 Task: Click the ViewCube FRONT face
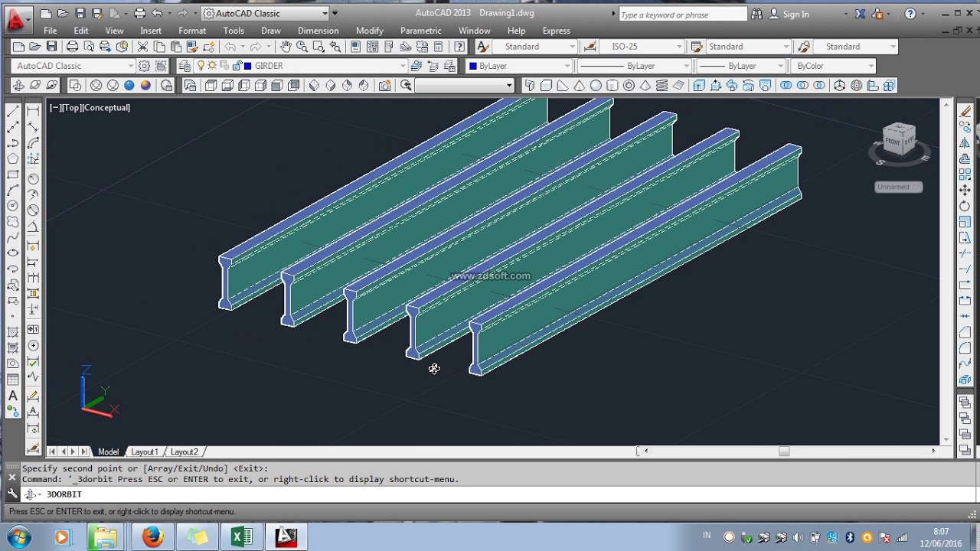893,142
